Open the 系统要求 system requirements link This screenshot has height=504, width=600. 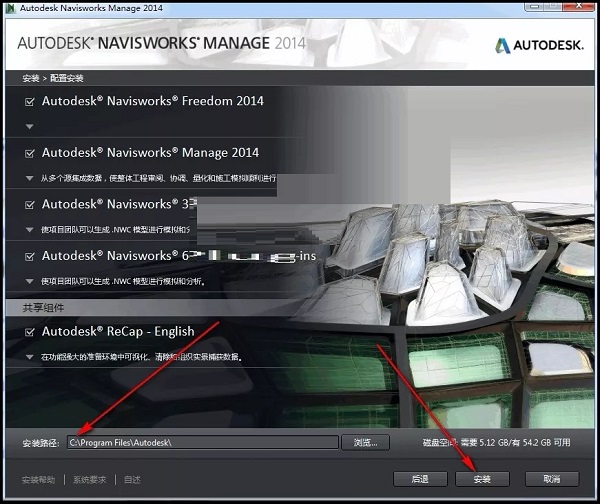90,480
